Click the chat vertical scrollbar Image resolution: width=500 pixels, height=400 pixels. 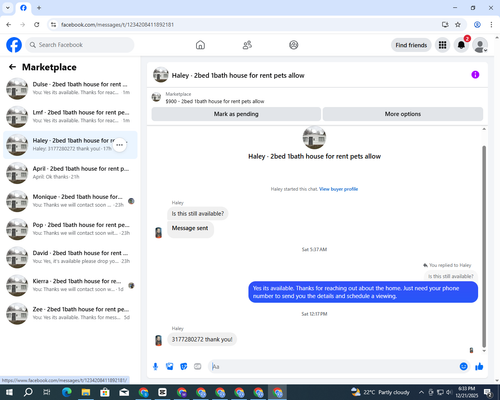pos(484,247)
